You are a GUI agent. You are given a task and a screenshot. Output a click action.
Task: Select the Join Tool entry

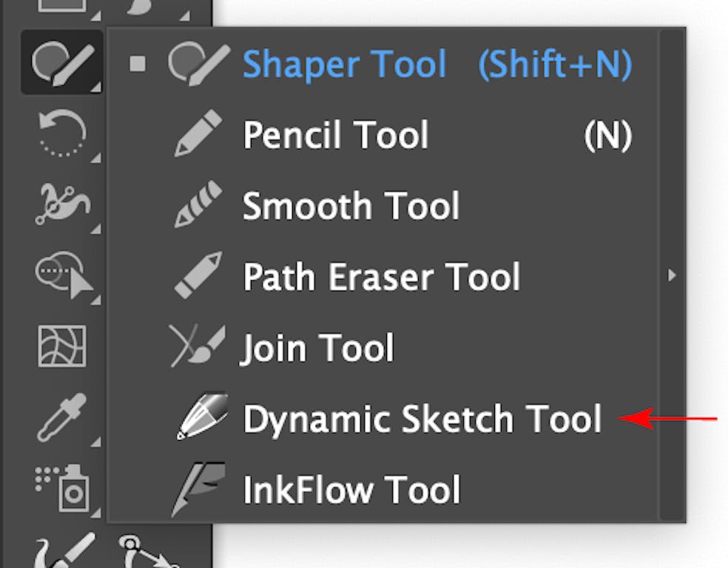point(318,346)
